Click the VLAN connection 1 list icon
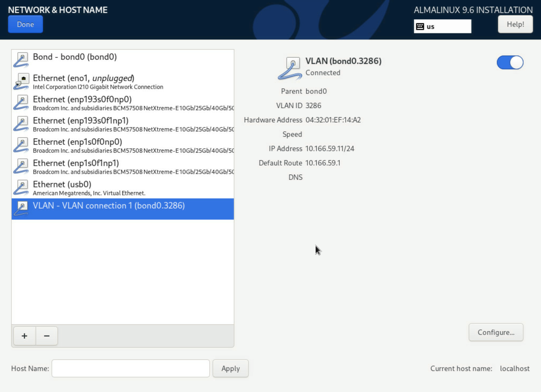The width and height of the screenshot is (541, 392). 21,209
